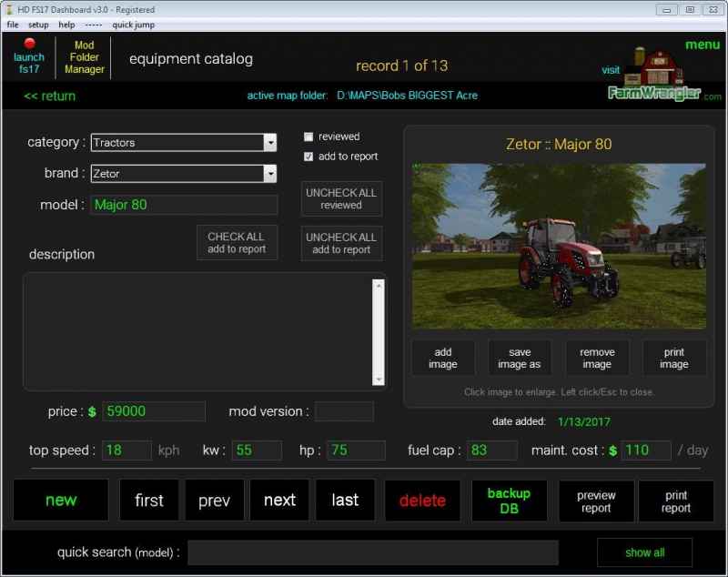
Task: Open the Zetor brand combo box
Action: [184, 174]
